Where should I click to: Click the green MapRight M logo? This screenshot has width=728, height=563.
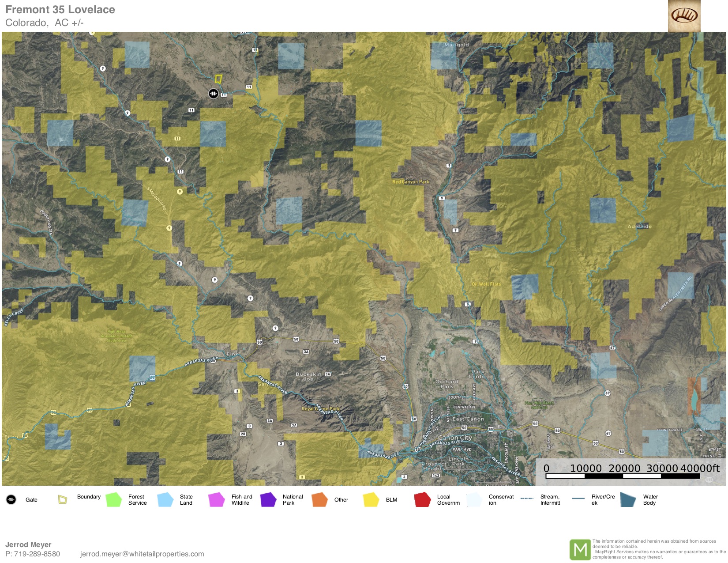click(x=580, y=549)
